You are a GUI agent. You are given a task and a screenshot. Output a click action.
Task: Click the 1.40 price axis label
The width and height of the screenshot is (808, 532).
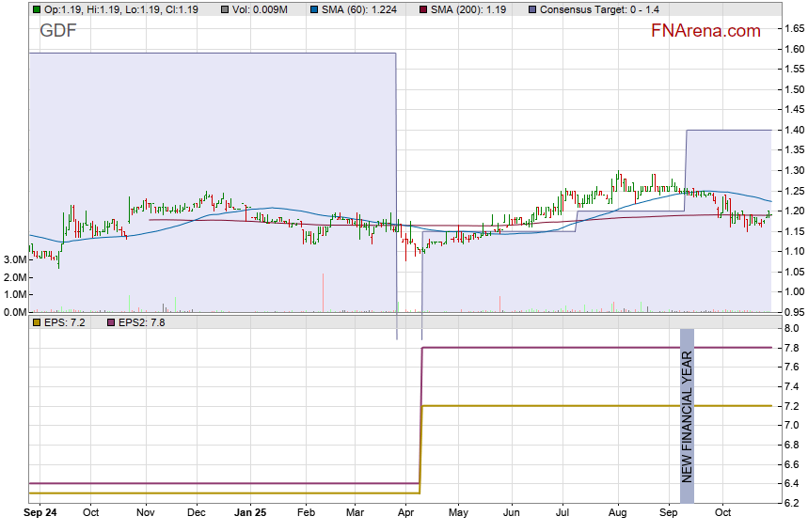792,130
